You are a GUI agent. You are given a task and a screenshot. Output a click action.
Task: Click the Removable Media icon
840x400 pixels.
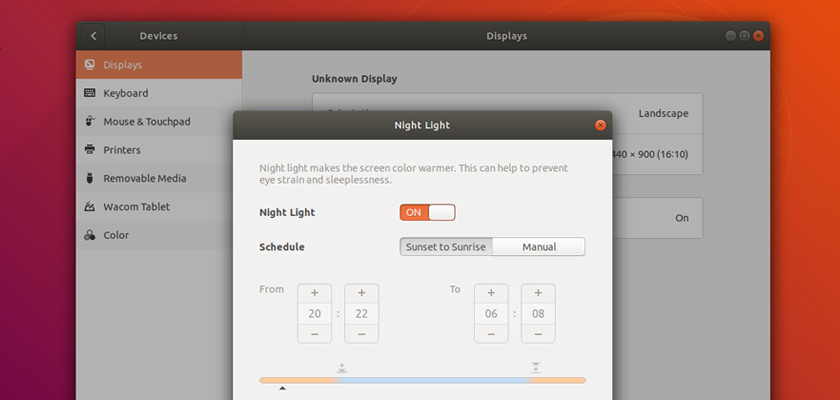90,178
